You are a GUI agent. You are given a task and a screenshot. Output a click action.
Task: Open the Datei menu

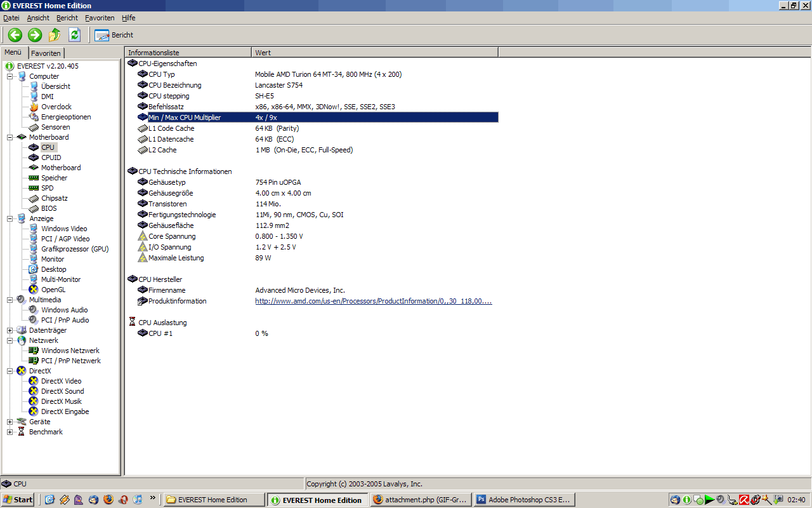(11, 18)
